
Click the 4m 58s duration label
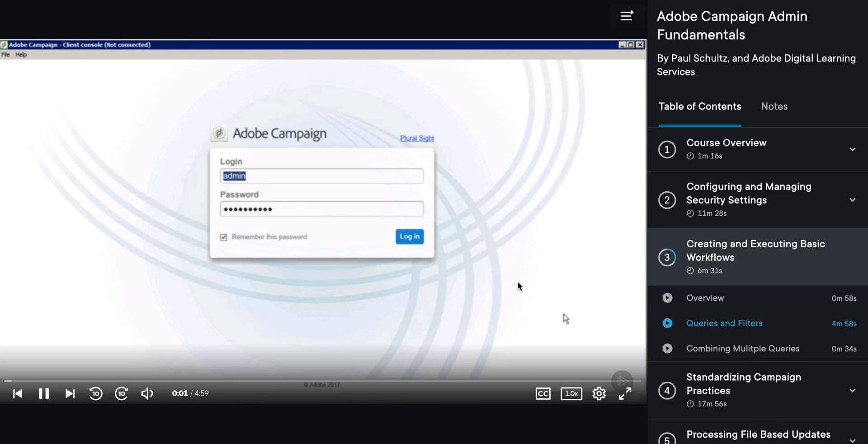coord(844,324)
